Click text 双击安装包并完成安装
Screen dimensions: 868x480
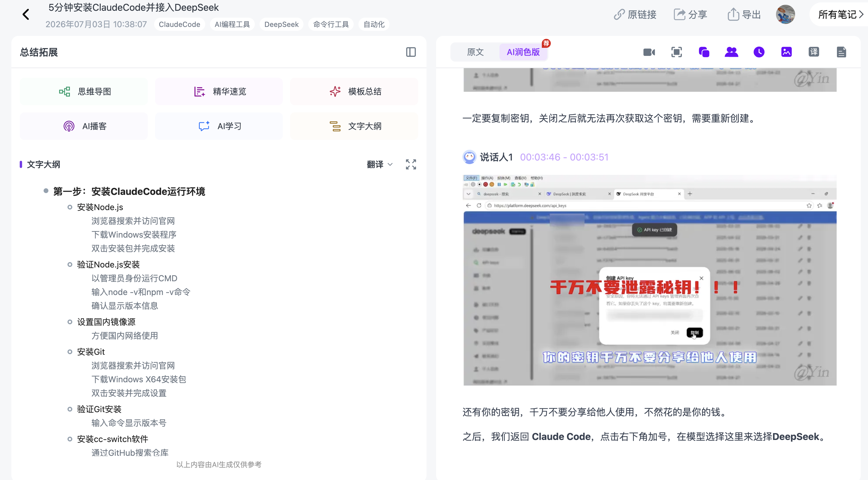[133, 248]
